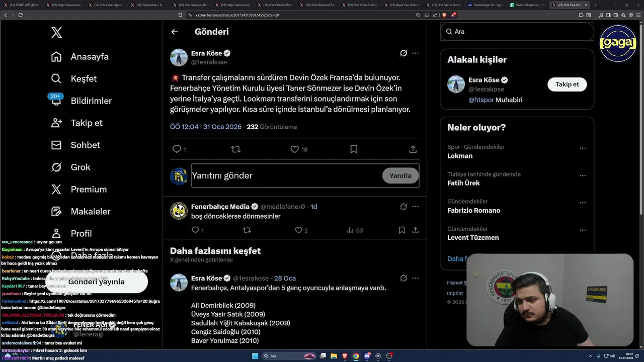
Task: Click Brave shields icon in address bar
Action: pos(444,15)
